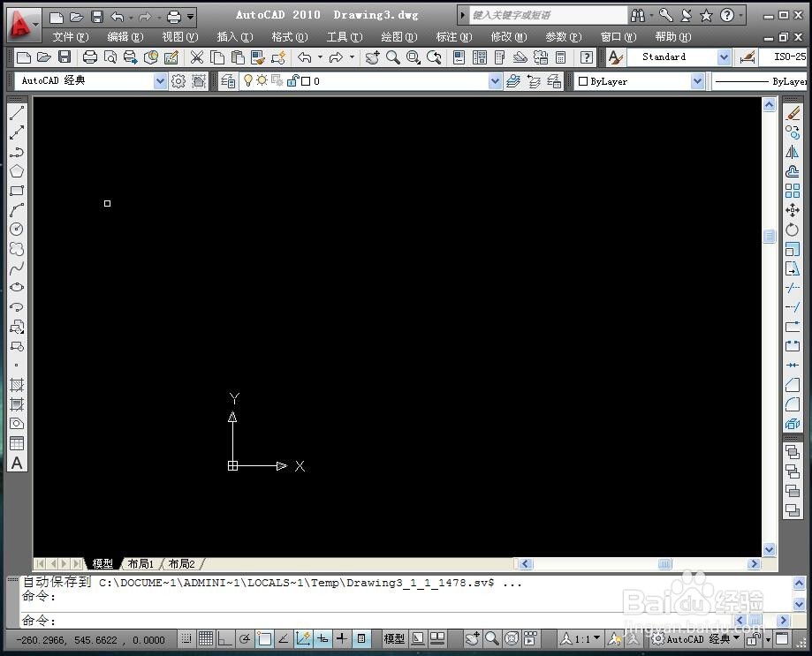Click the Explode tool
Screen dimensions: 812x656
tap(793, 424)
